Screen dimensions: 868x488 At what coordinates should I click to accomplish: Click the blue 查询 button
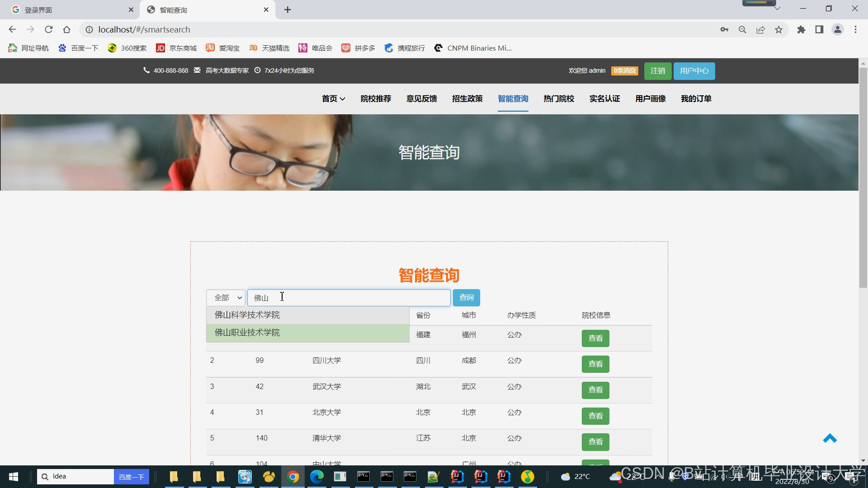466,297
